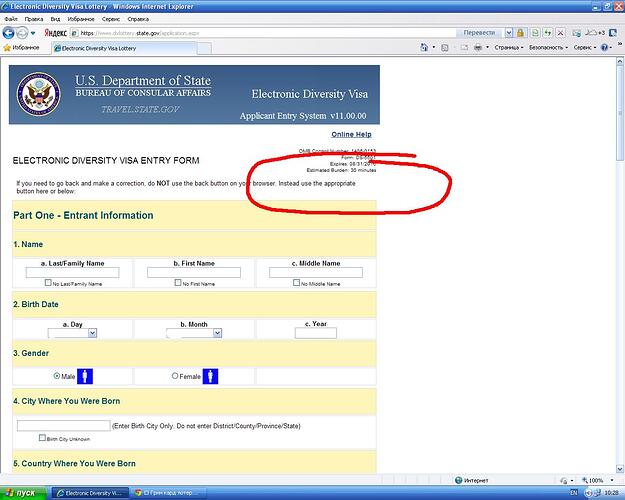Check the No First Name checkbox
Viewport: 625px width, 500px height.
178,283
